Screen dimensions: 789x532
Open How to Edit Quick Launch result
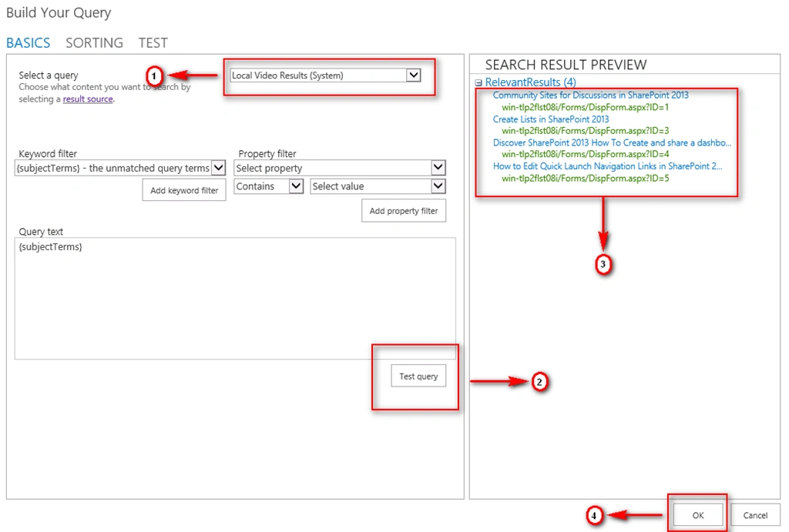tap(607, 166)
